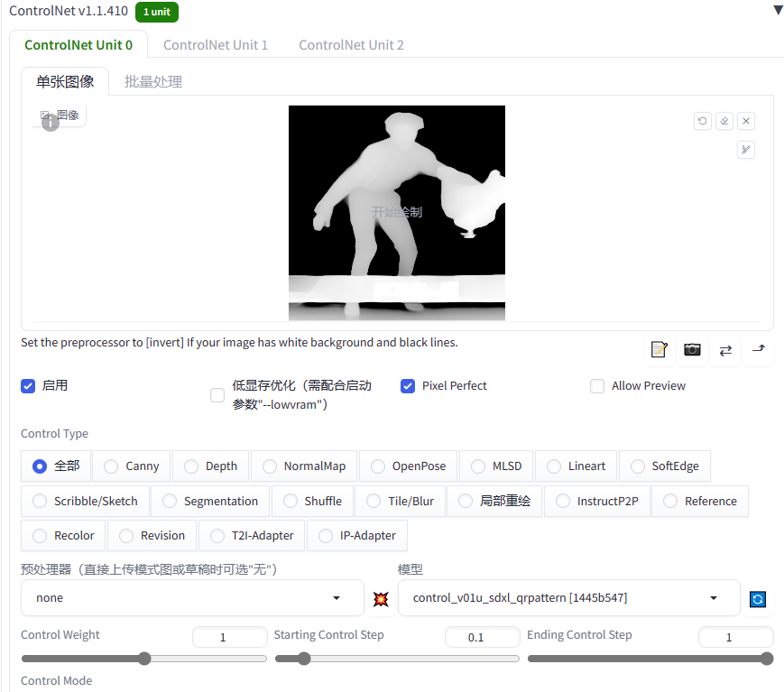The image size is (784, 692).
Task: Select the Reference control type
Action: tap(700, 501)
